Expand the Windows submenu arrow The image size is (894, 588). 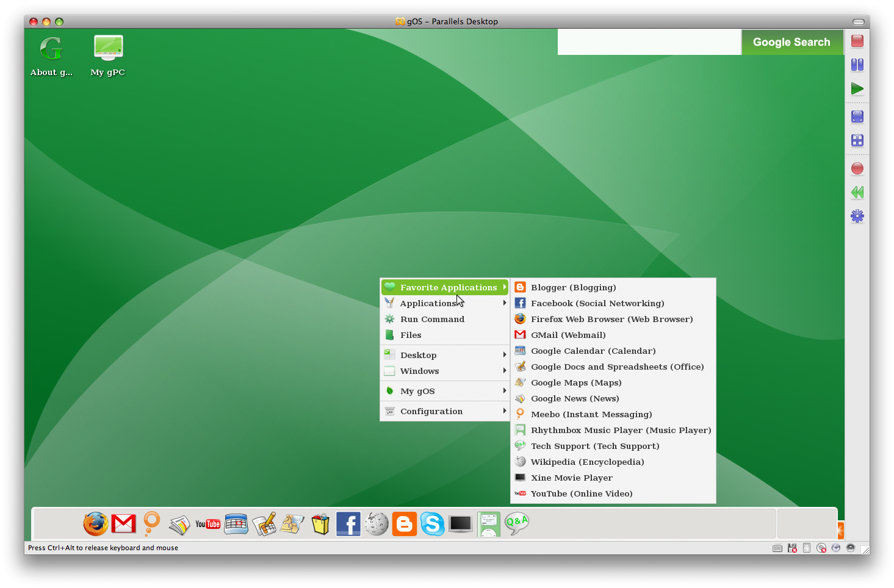point(505,371)
